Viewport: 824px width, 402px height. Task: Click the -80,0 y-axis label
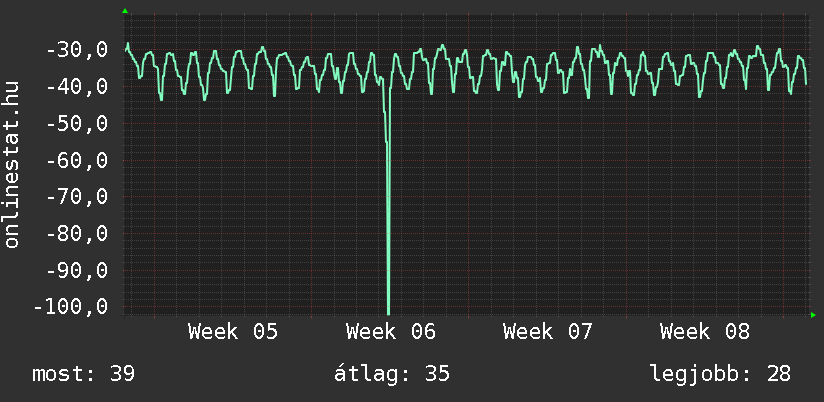pyautogui.click(x=70, y=234)
